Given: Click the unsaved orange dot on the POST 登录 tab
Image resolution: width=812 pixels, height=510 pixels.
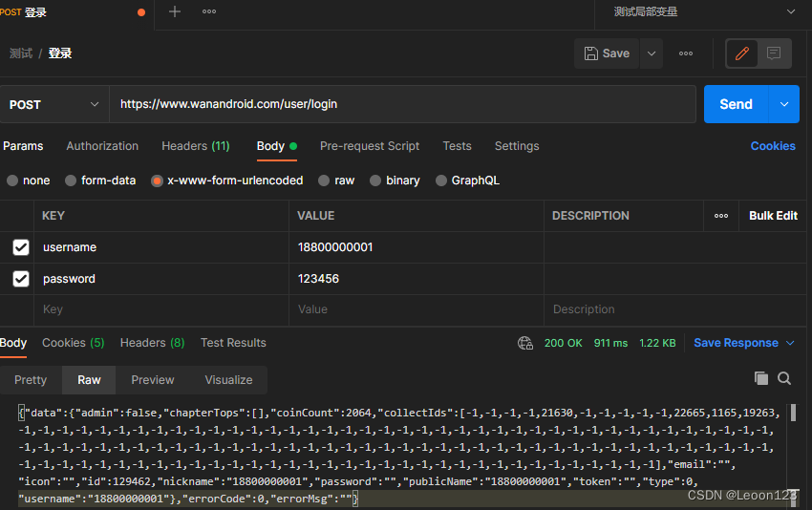Looking at the screenshot, I should pos(140,12).
